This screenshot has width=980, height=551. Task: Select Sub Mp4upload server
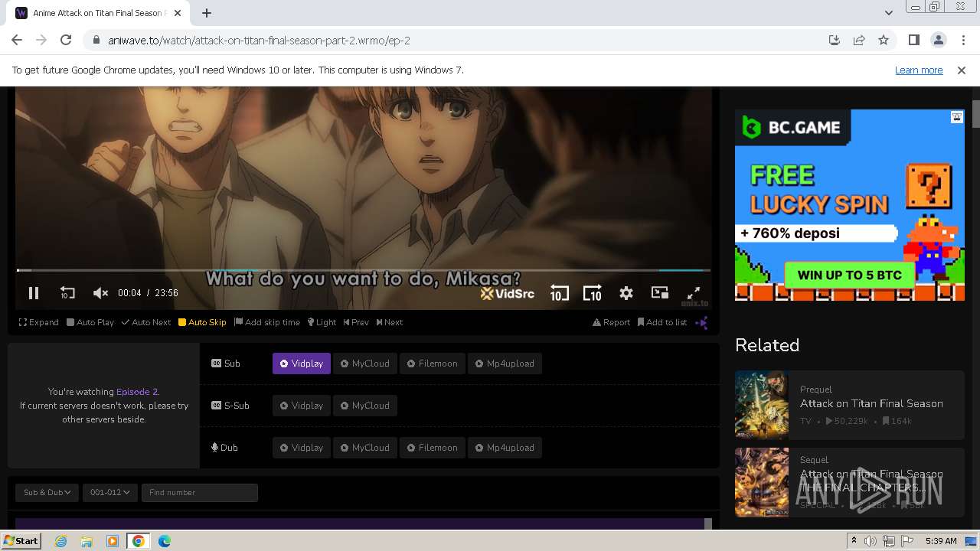[x=505, y=364]
